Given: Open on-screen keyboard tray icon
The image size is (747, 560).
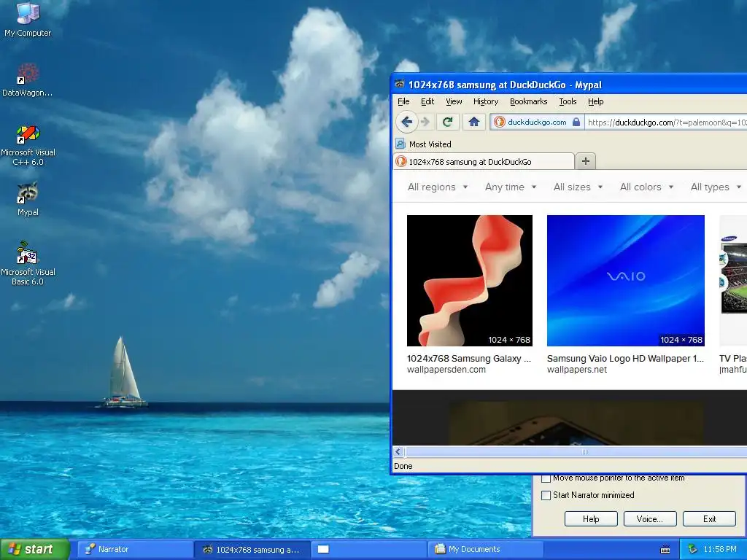Looking at the screenshot, I should pos(665,549).
